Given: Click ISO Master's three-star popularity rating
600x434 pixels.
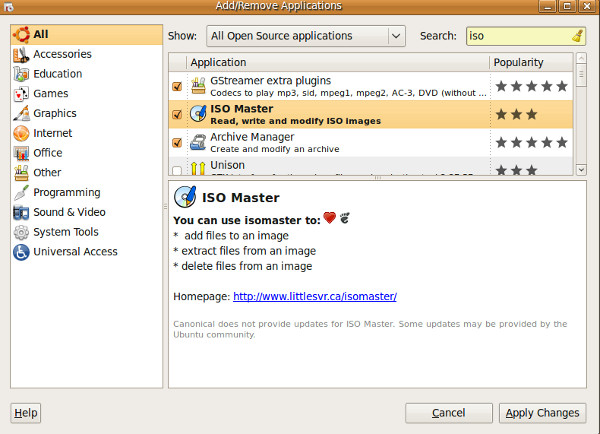Looking at the screenshot, I should (x=516, y=114).
